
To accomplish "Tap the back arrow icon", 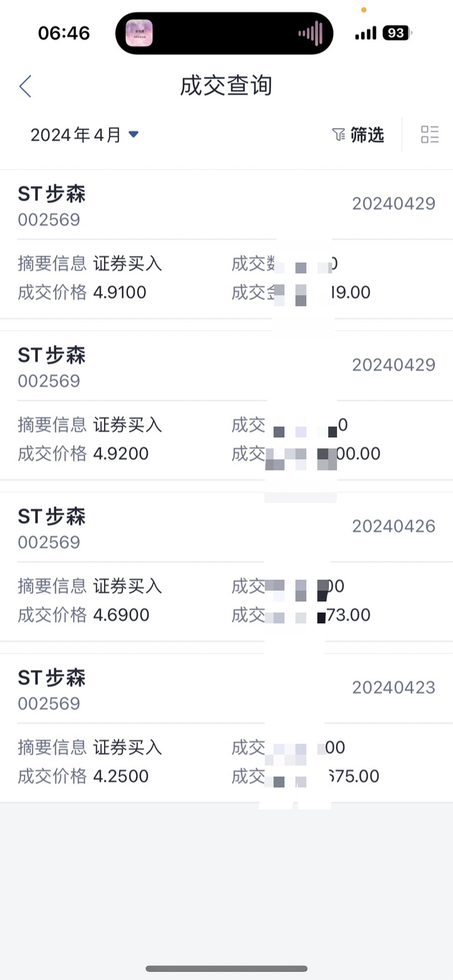I will click(x=25, y=86).
